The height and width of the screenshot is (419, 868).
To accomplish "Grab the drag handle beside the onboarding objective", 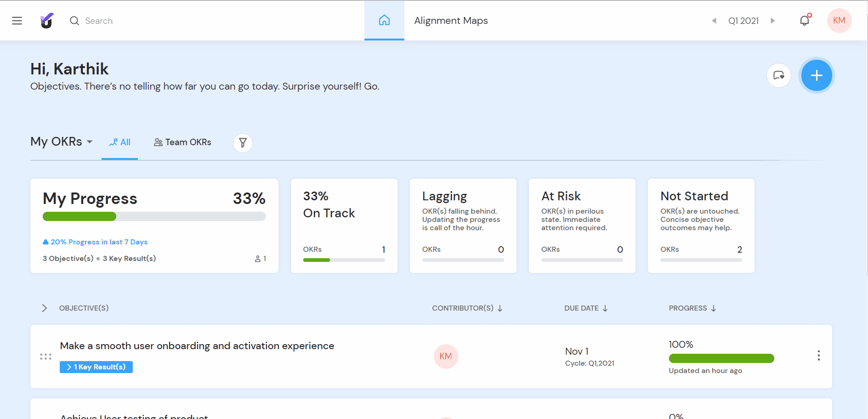I will 45,356.
